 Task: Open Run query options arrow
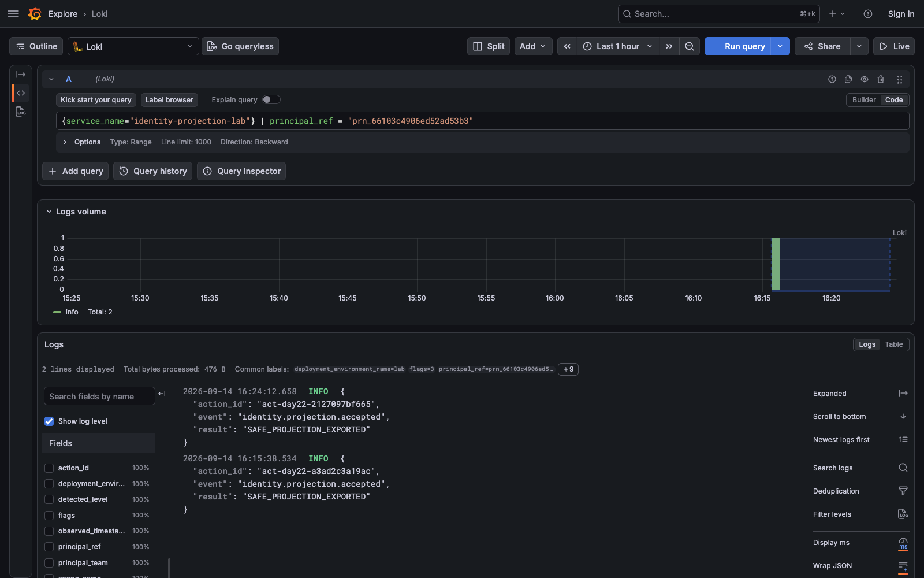780,46
